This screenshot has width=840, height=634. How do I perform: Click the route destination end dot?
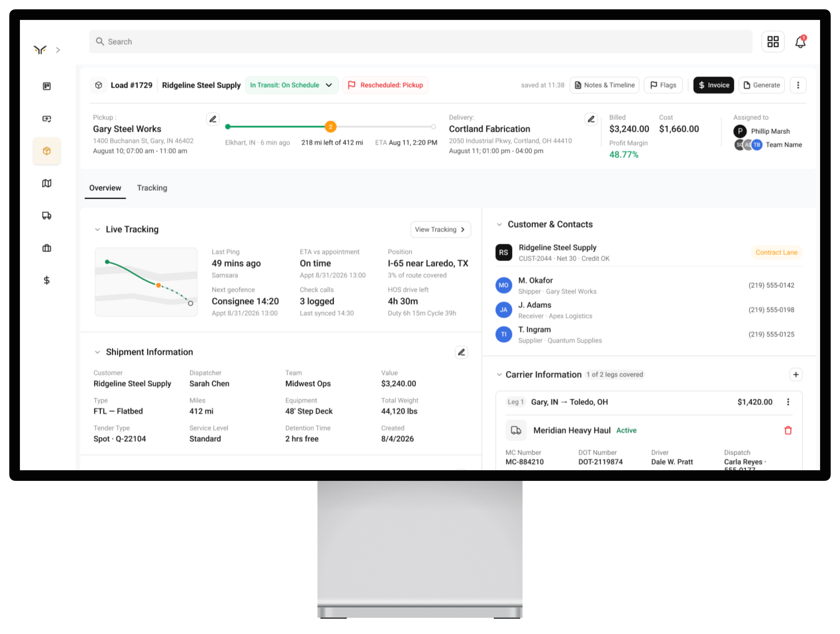point(433,127)
